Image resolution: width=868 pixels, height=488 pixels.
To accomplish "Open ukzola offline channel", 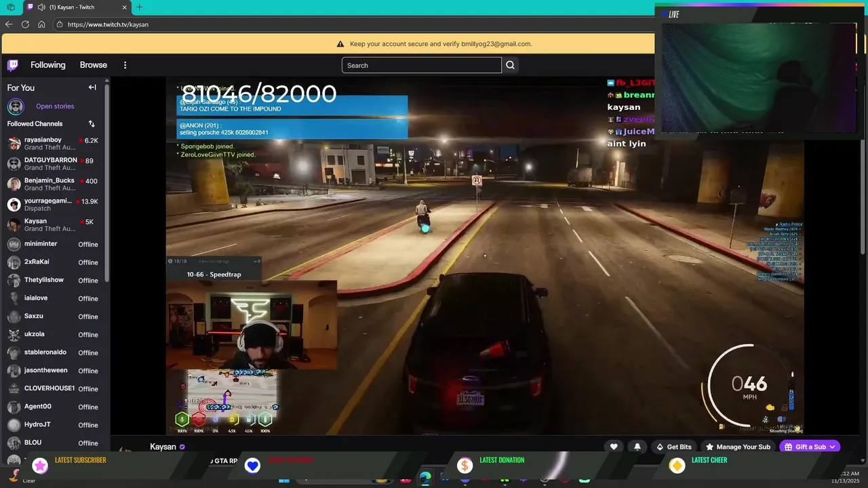I will point(53,334).
